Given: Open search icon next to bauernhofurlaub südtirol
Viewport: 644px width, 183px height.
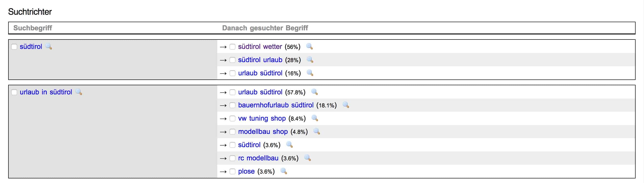Looking at the screenshot, I should coord(346,105).
